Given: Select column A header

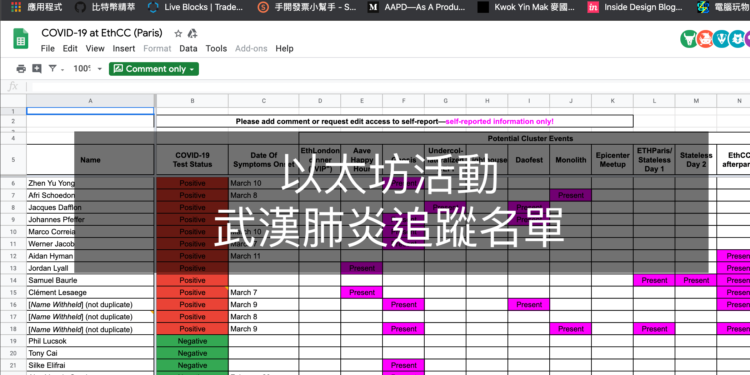Looking at the screenshot, I should [90, 101].
